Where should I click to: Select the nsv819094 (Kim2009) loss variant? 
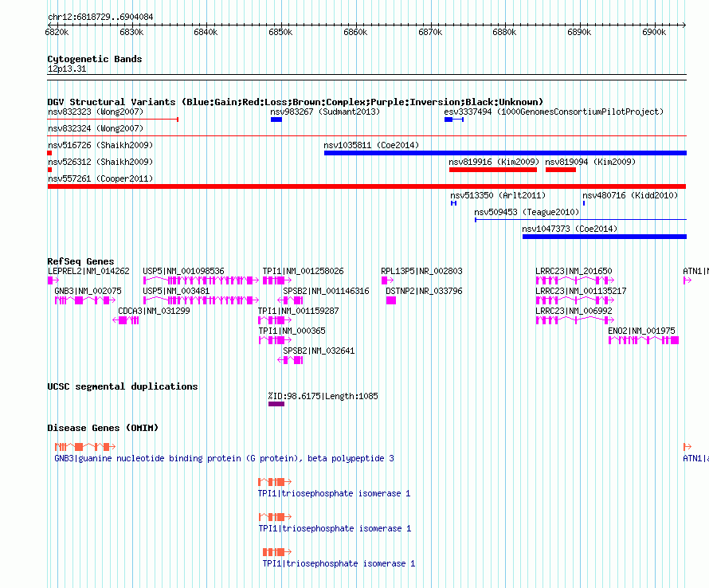point(561,170)
